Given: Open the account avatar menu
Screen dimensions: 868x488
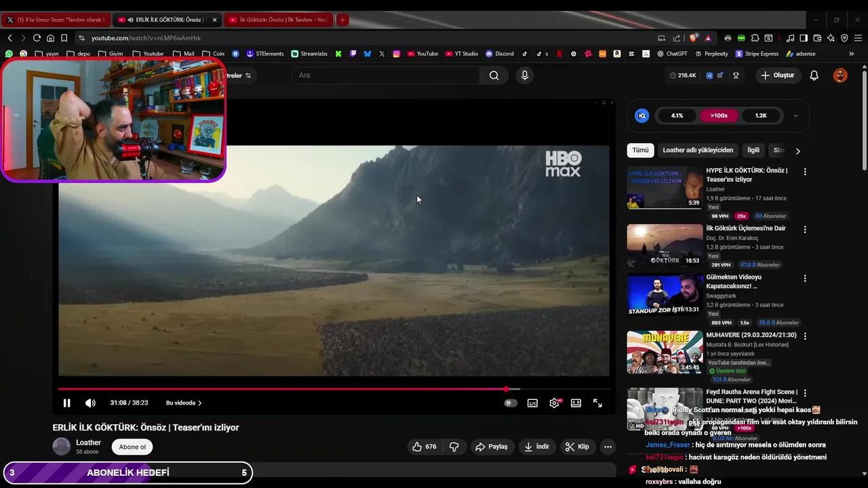Looking at the screenshot, I should coord(840,75).
